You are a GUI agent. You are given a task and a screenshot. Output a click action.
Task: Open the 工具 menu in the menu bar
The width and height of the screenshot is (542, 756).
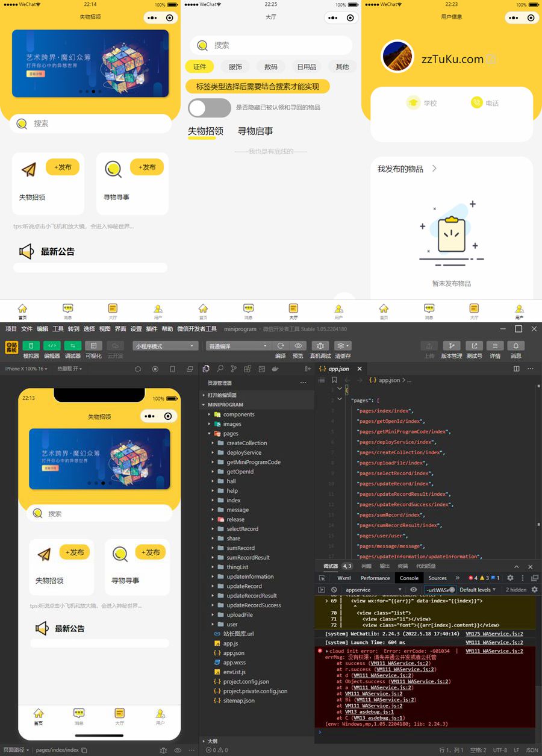click(x=58, y=329)
